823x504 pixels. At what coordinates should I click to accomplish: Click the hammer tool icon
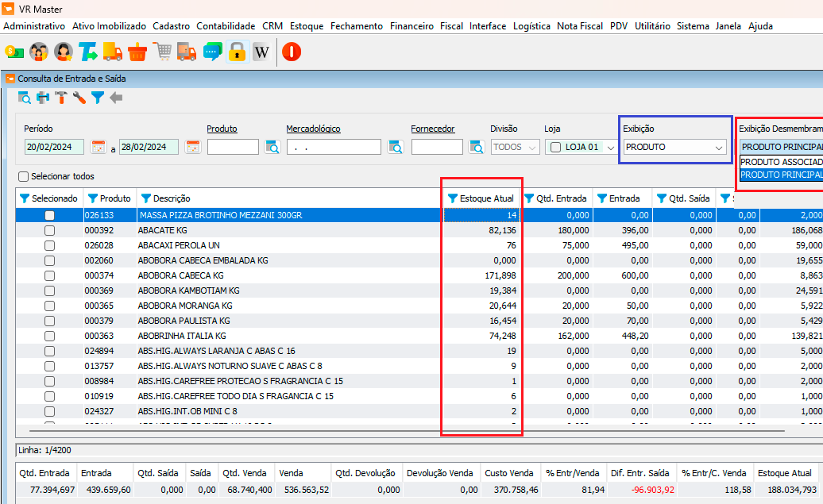tap(61, 98)
